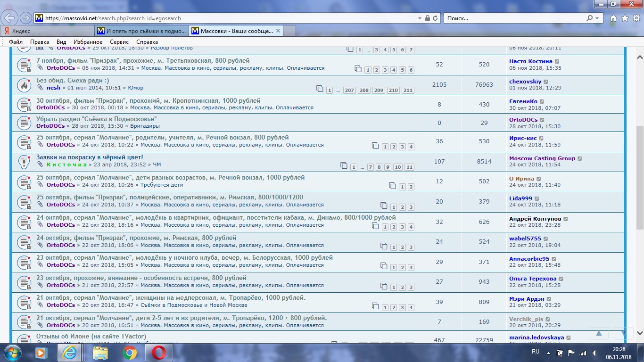Image resolution: width=644 pixels, height=362 pixels.
Task: Go to page 211 of 'Без обид' topic
Action: click(x=408, y=90)
